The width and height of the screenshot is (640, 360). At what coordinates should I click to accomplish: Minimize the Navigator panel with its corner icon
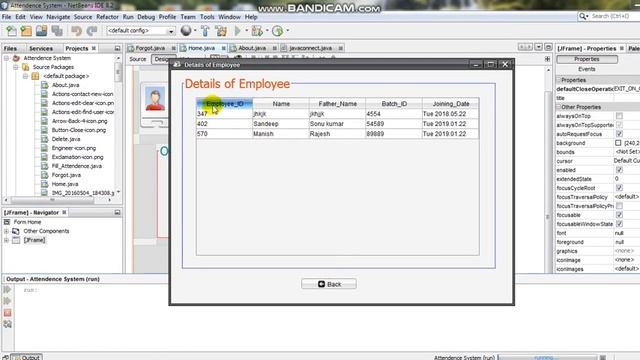(117, 212)
